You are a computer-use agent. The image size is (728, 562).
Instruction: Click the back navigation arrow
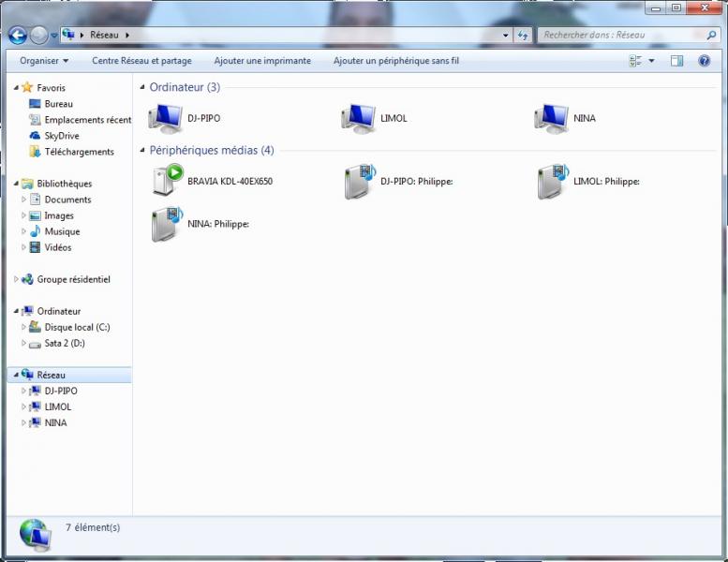tap(17, 36)
